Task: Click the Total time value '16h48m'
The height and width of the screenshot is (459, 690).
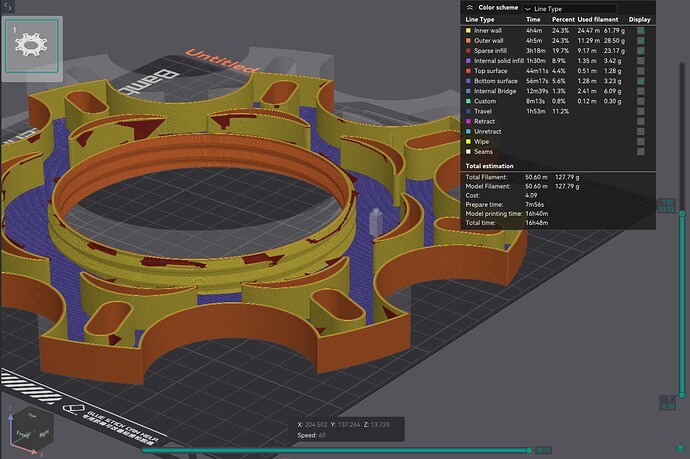Action: 536,223
